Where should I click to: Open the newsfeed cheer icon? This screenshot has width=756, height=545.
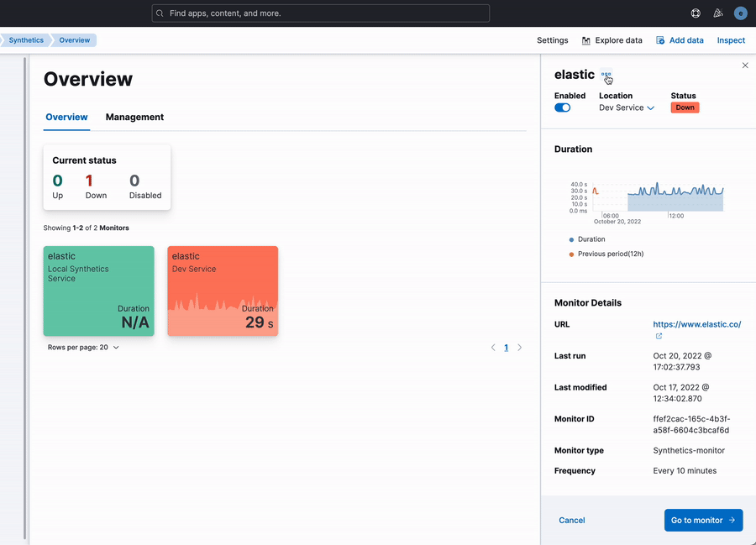pyautogui.click(x=718, y=13)
